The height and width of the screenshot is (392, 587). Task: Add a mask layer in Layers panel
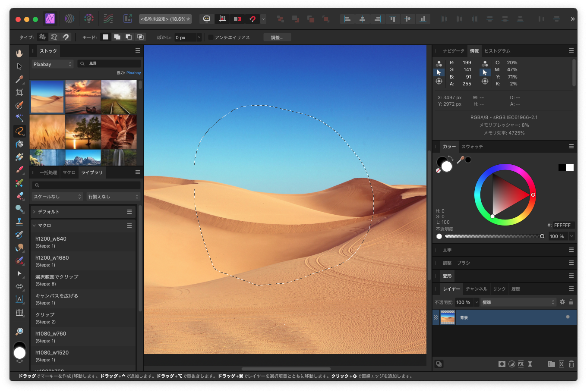502,364
